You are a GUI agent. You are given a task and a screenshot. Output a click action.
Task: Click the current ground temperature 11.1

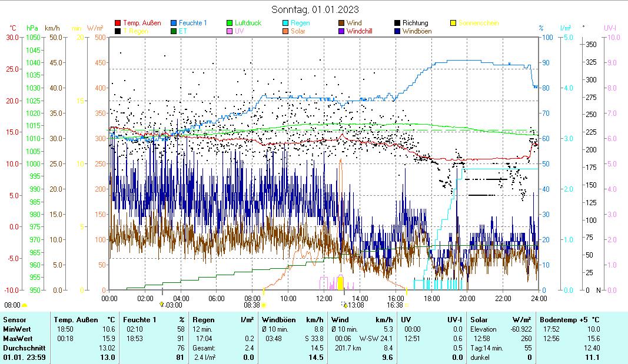(592, 357)
